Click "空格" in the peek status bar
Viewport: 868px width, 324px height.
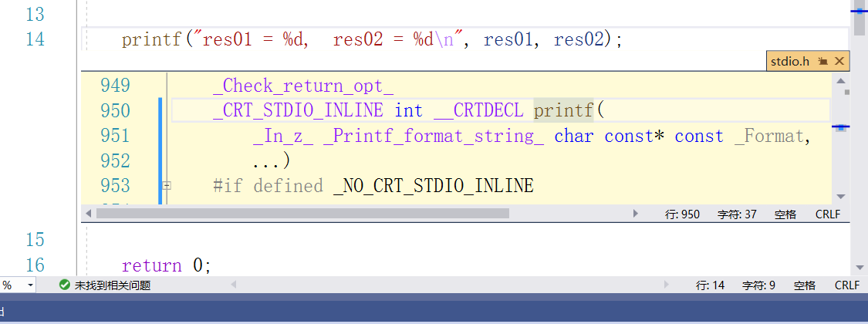tap(785, 214)
